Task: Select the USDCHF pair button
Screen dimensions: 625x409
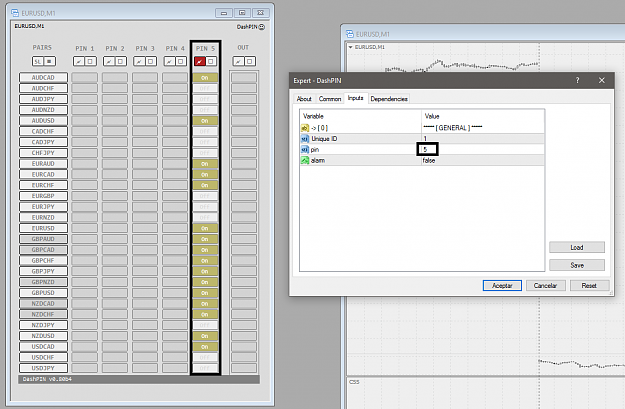Action: [x=43, y=358]
